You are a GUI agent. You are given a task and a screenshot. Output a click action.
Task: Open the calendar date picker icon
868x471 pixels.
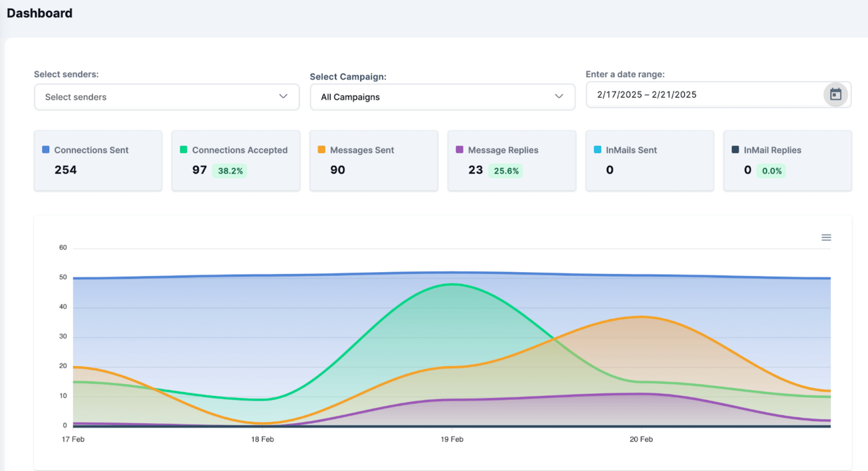point(836,94)
